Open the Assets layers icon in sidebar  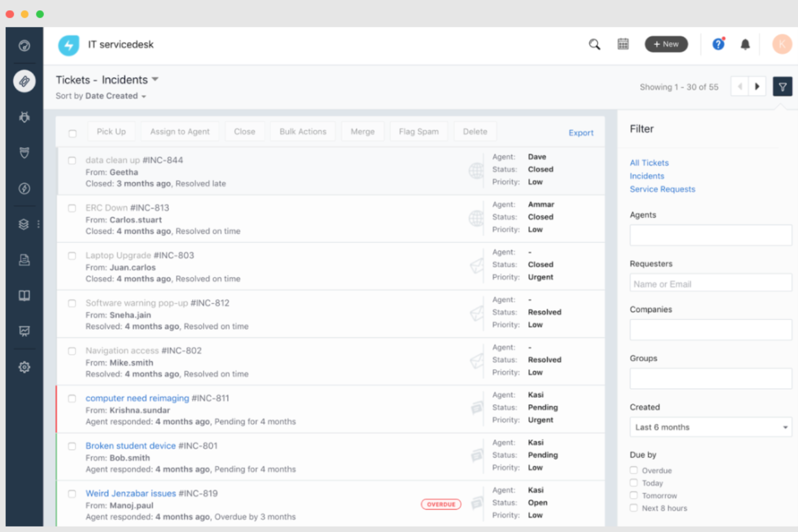[24, 224]
